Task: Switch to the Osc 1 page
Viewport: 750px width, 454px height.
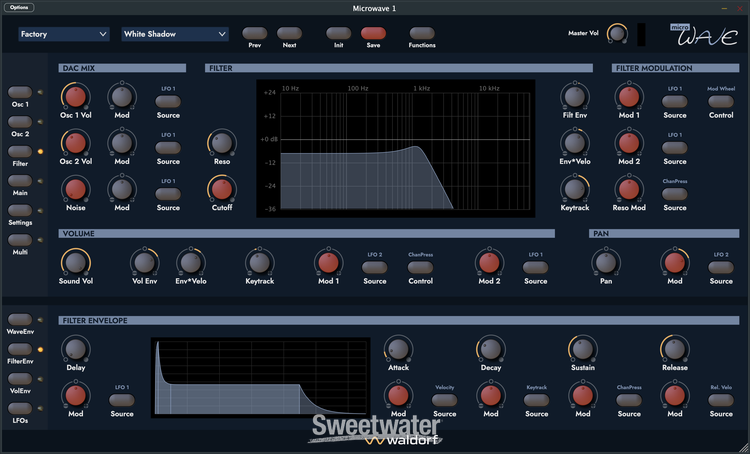Action: point(20,92)
